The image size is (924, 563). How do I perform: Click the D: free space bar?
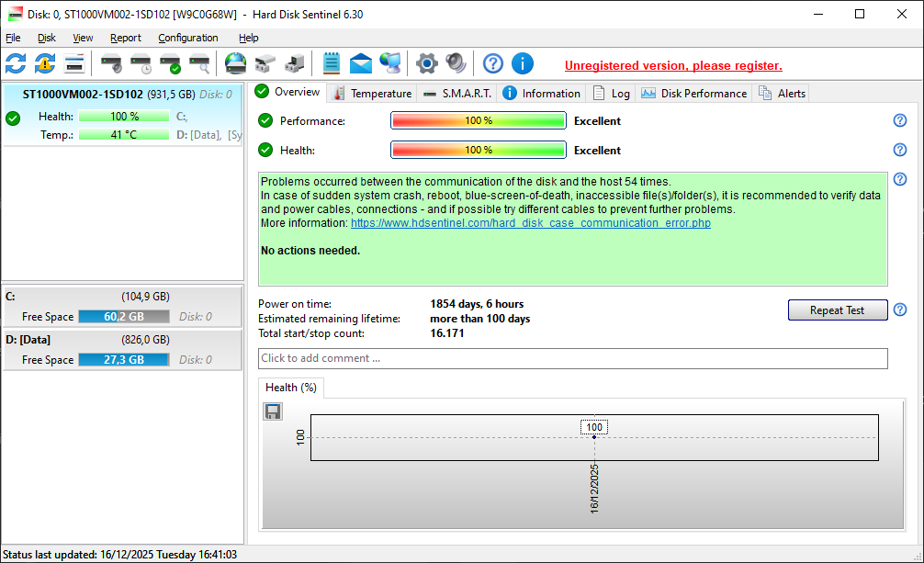tap(123, 360)
